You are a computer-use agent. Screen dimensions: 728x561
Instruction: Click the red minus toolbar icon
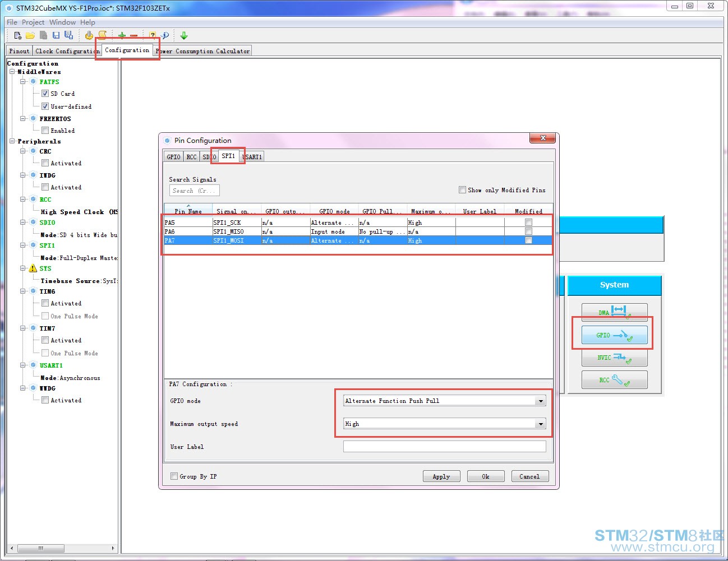[133, 35]
